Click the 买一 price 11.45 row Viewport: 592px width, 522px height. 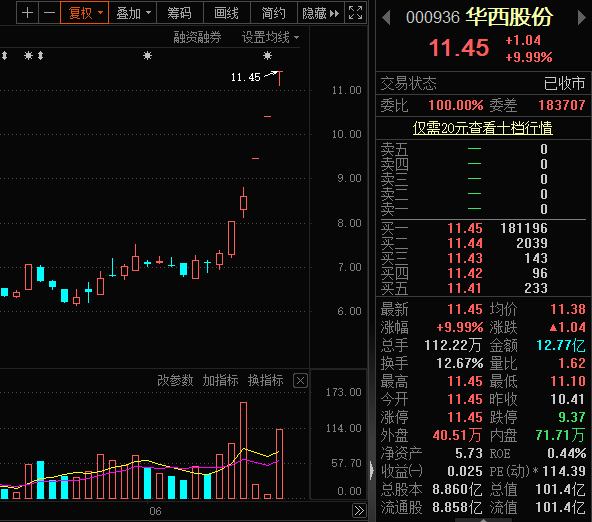[483, 228]
